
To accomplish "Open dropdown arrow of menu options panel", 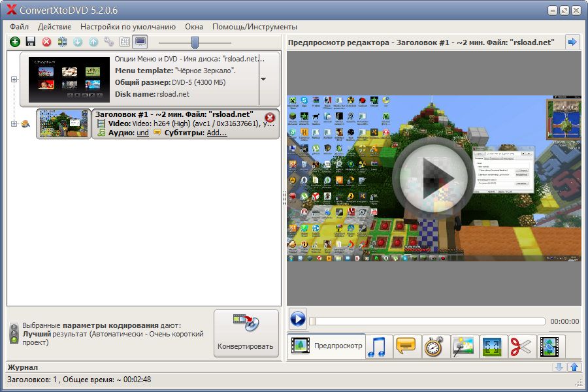I will pyautogui.click(x=264, y=79).
